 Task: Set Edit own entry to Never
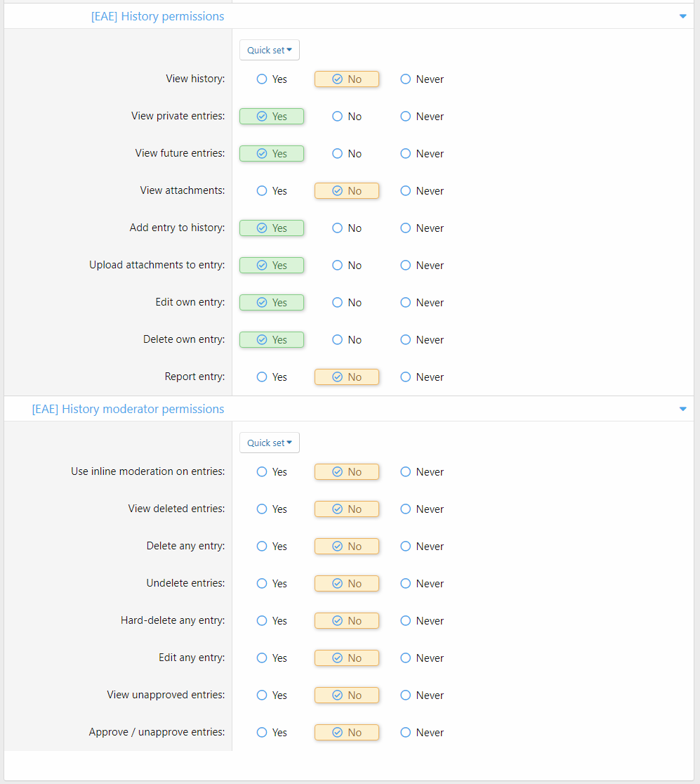pos(406,303)
